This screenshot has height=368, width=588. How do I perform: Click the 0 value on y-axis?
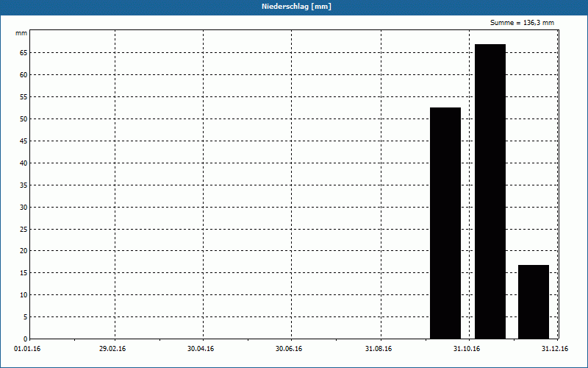tap(26, 339)
